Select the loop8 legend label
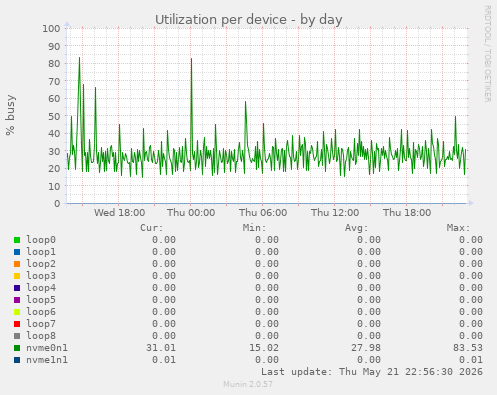 [41, 336]
